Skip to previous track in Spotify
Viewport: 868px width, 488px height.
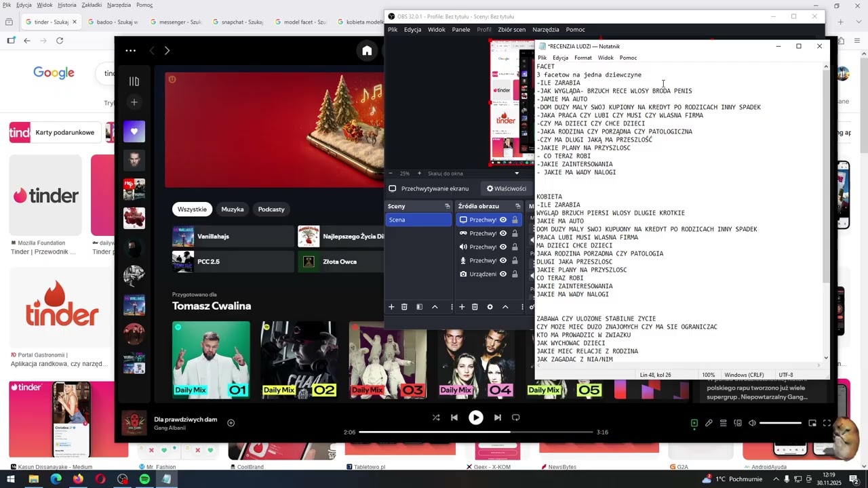[454, 418]
